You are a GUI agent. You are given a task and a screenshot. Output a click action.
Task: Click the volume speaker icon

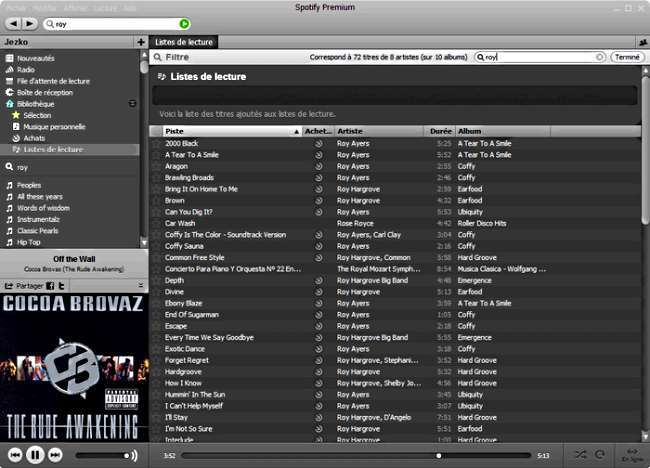(x=134, y=456)
